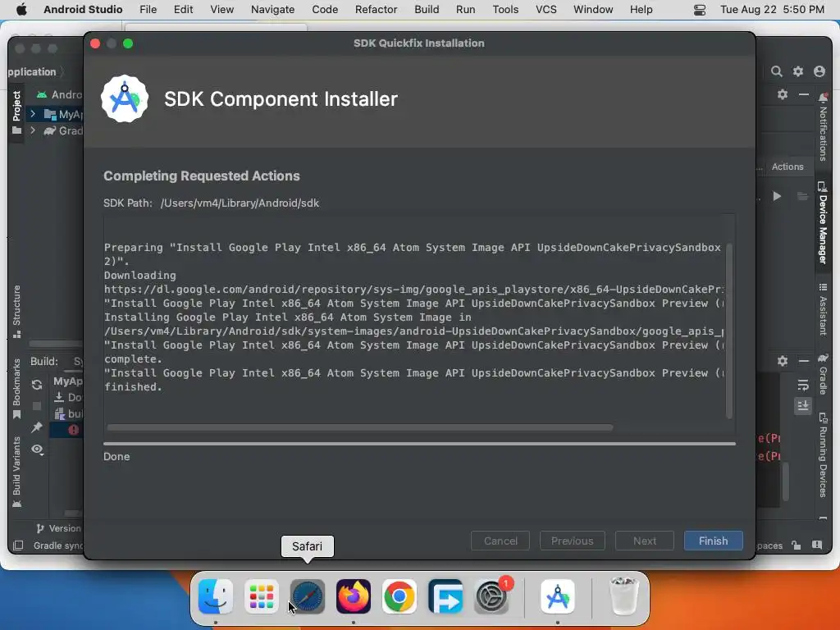Screen dimensions: 840x630
Task: Open the Notifications tool window
Action: coord(823,127)
